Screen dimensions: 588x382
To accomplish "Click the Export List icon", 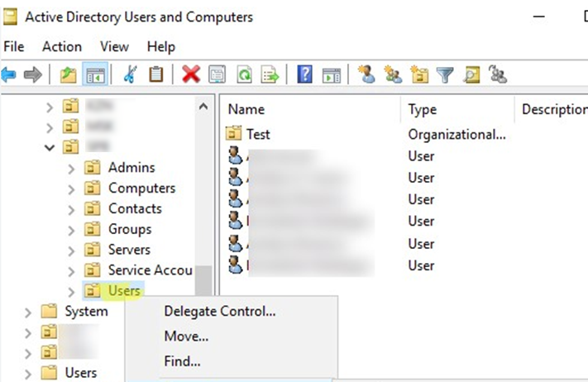I will 270,74.
